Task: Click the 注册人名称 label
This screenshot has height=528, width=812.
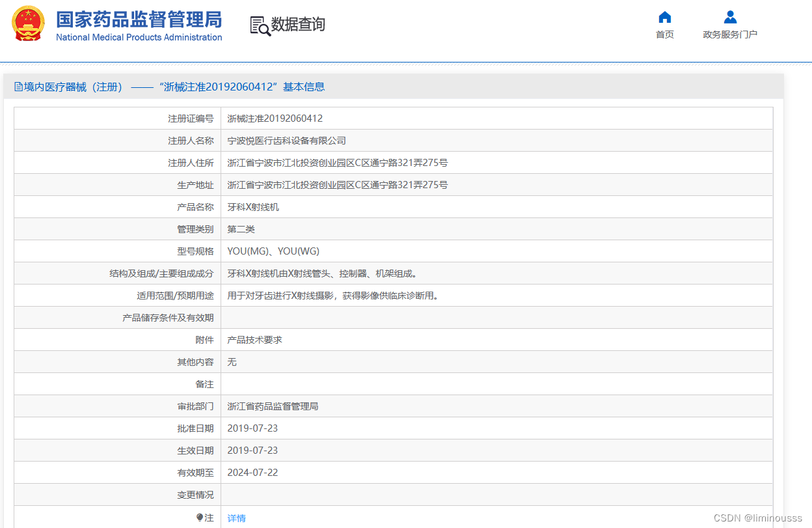Action: tap(191, 141)
